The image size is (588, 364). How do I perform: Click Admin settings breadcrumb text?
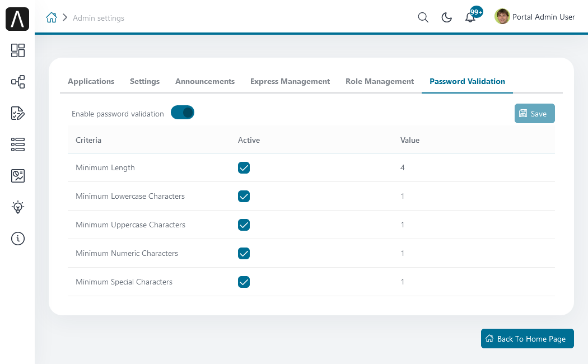98,18
